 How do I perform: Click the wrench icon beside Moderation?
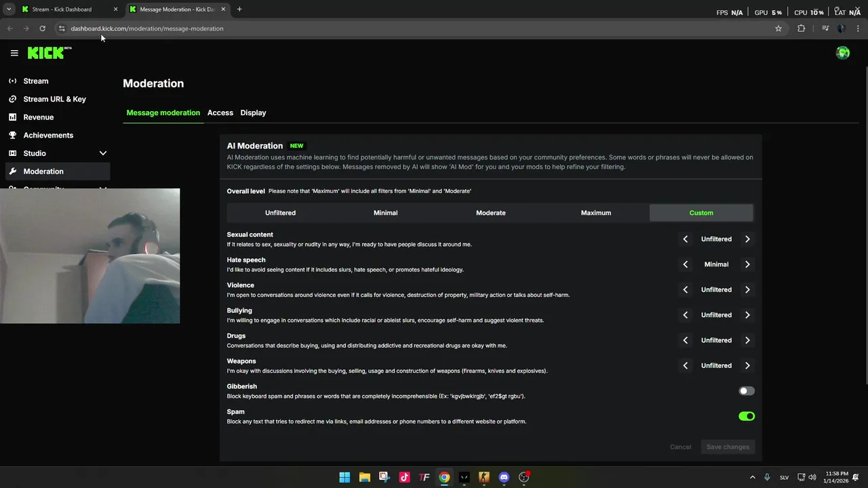coord(12,171)
